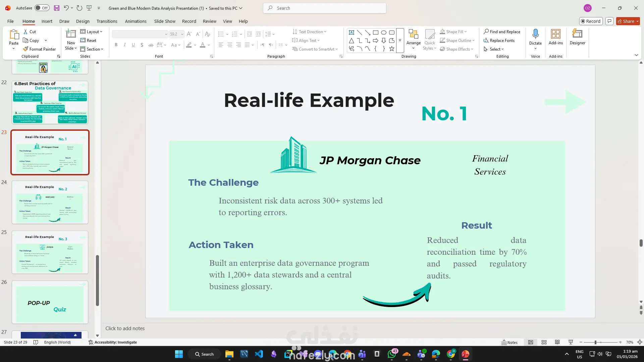Increase the list indent level
644x362 pixels.
258,34
